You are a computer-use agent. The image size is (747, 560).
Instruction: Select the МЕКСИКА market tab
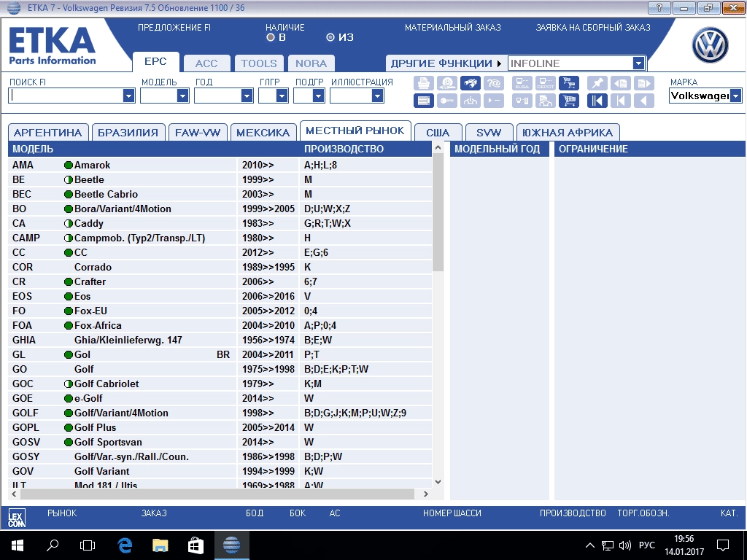[263, 133]
